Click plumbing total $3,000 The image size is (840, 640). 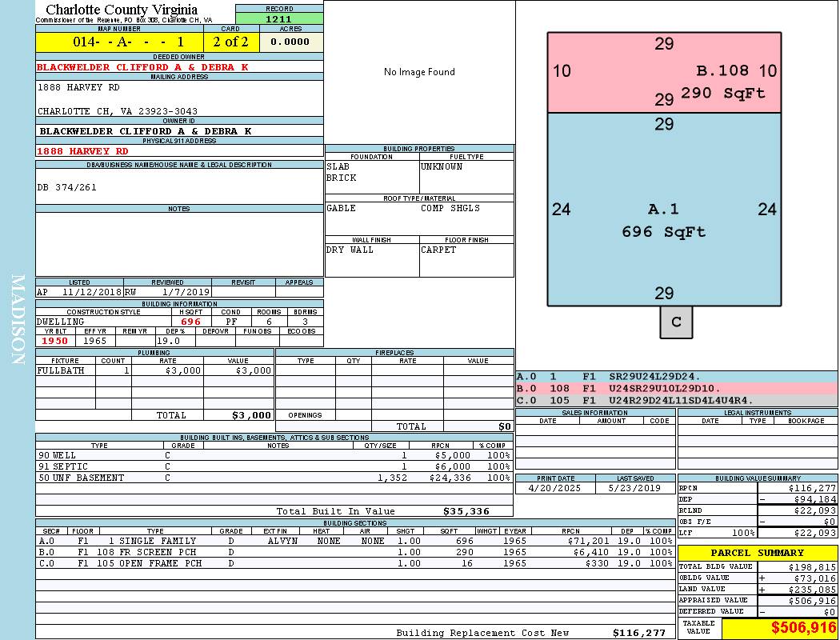pos(251,415)
